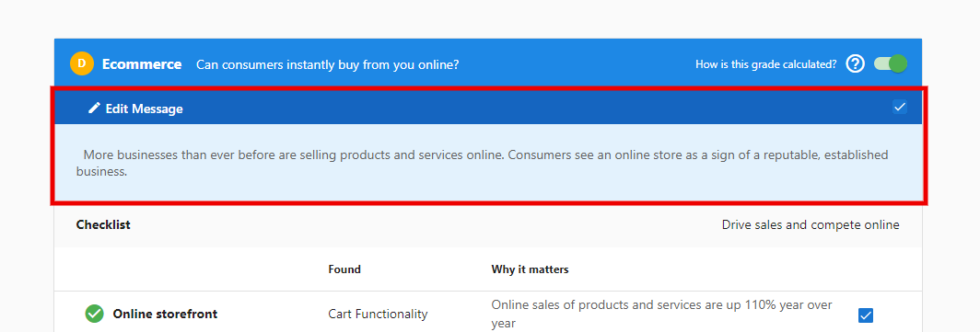Select the Online storefront checklist item label
The image size is (980, 332).
(165, 314)
